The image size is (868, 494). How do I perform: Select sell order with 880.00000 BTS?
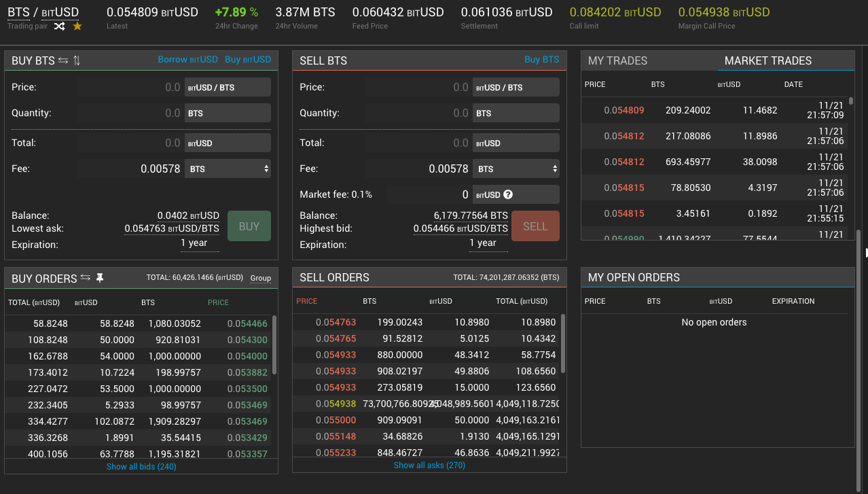pyautogui.click(x=427, y=355)
